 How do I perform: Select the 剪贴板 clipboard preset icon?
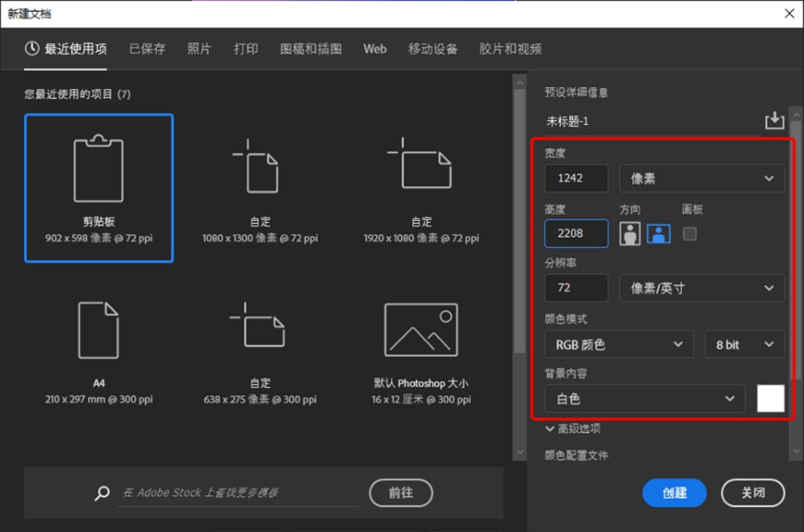98,170
